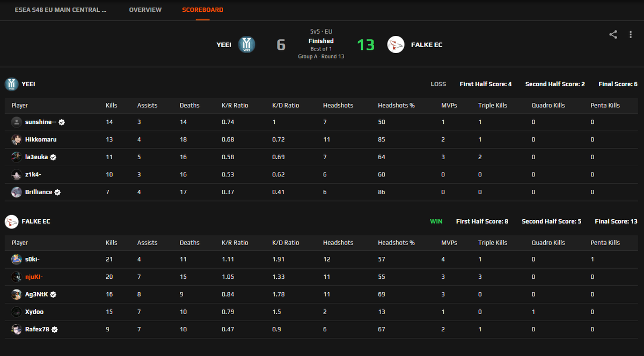
Task: Click LOSS label for YEEI
Action: tap(438, 84)
